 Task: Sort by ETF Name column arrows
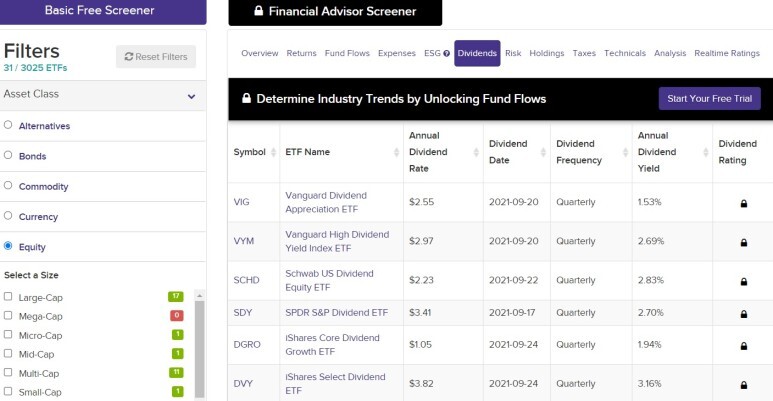(x=396, y=152)
